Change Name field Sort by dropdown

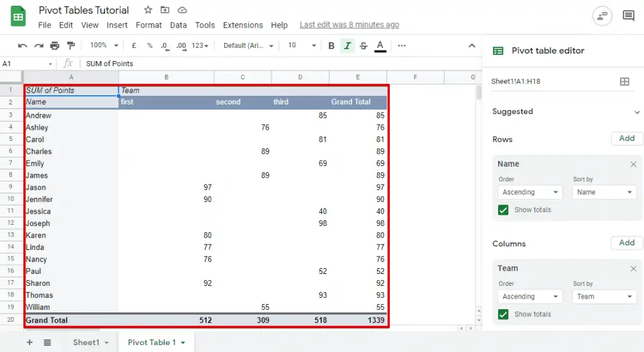[604, 192]
